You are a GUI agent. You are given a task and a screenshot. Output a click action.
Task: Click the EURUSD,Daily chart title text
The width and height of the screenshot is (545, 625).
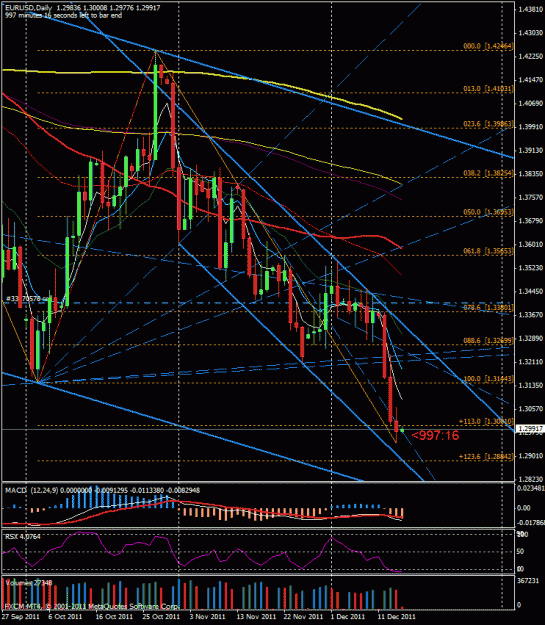tap(28, 8)
